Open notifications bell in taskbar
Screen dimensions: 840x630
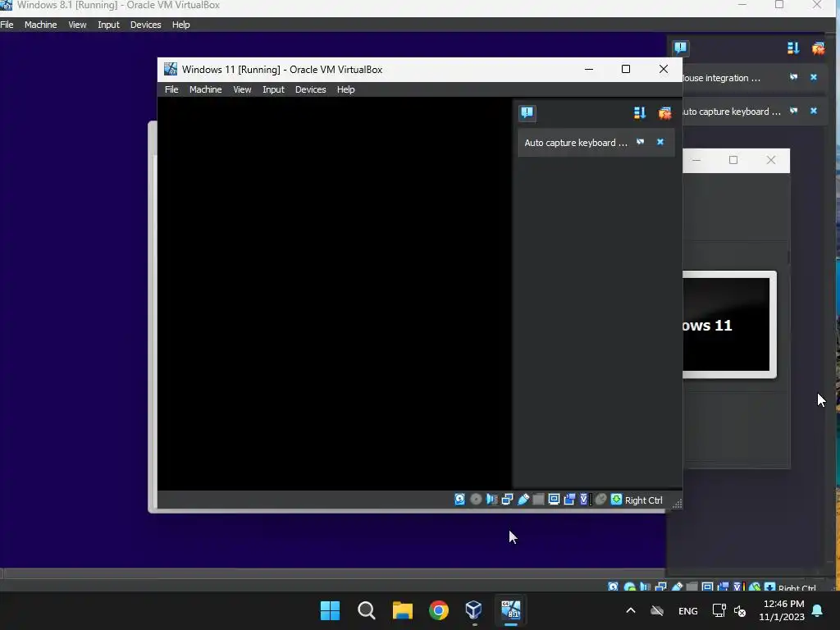point(818,610)
